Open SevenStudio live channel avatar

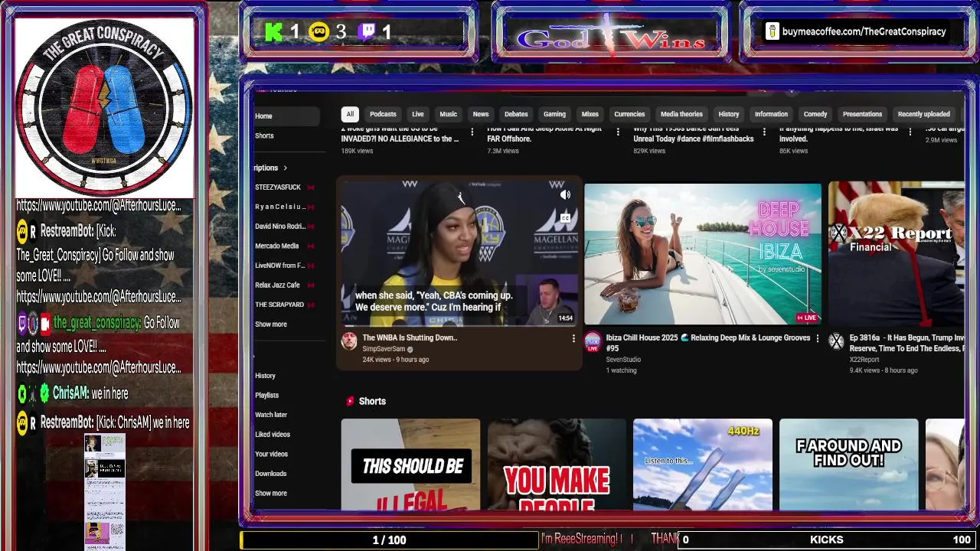point(593,342)
